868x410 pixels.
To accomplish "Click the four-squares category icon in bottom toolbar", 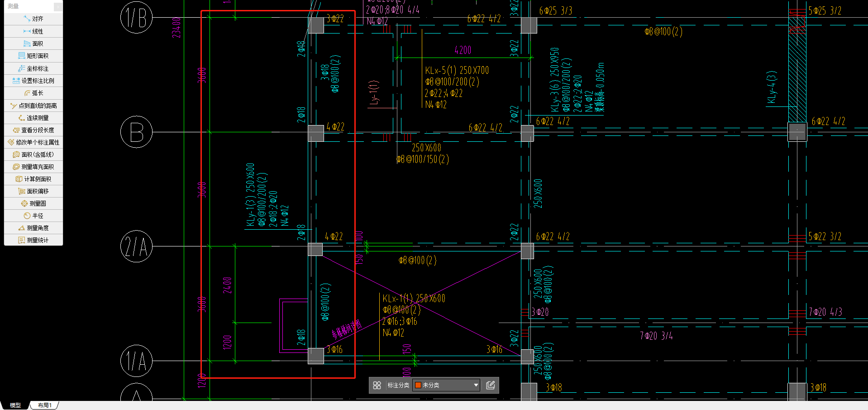I will [377, 385].
